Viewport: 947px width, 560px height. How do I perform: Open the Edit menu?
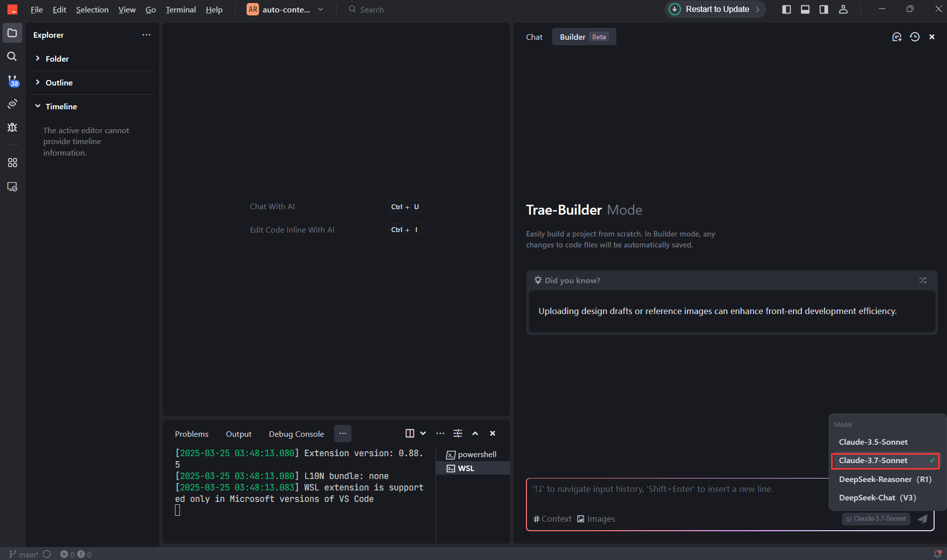tap(60, 9)
